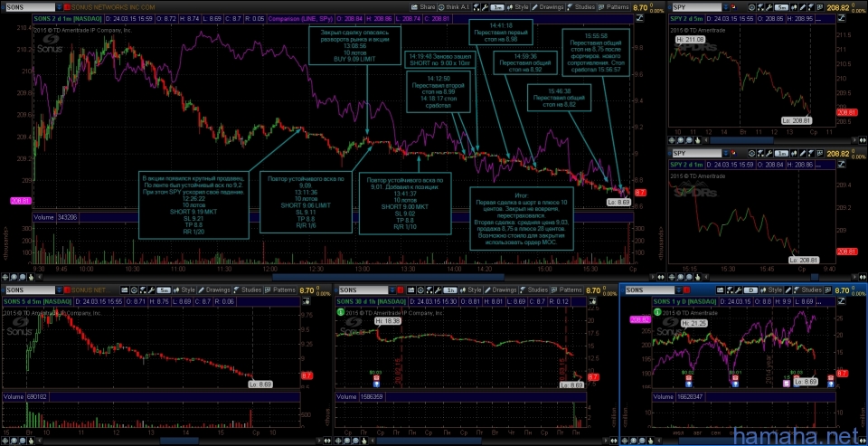Change the 5m timeframe on bottom-left SONS chart
The height and width of the screenshot is (446, 868).
pos(164,289)
